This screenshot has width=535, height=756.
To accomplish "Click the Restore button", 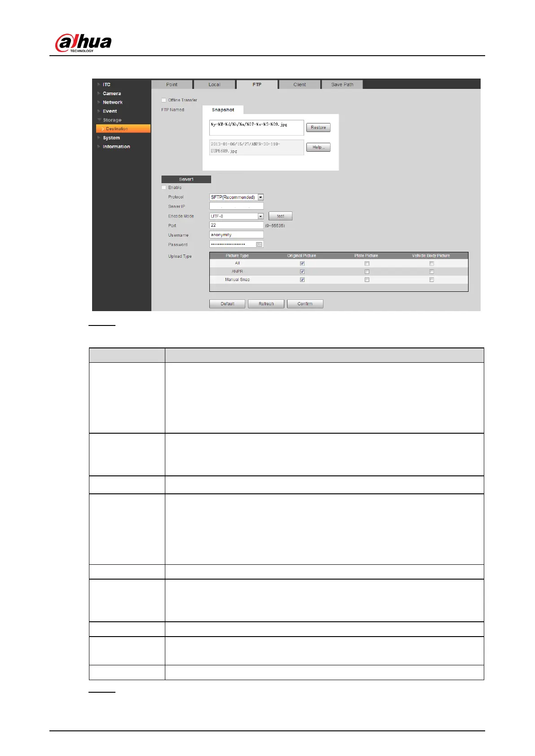I will point(318,127).
